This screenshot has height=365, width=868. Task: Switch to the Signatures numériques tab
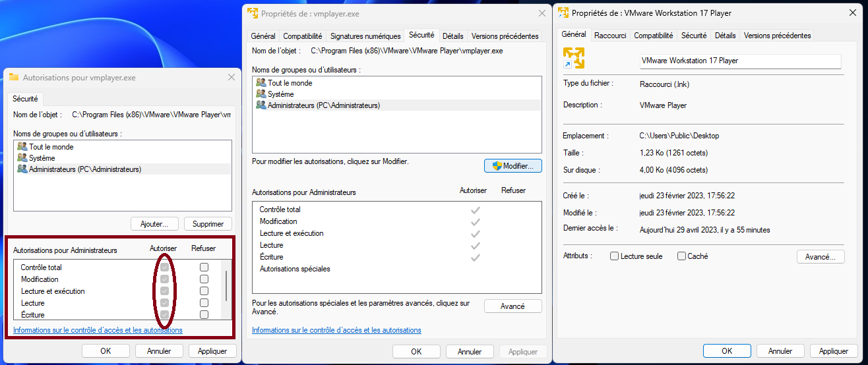[365, 36]
